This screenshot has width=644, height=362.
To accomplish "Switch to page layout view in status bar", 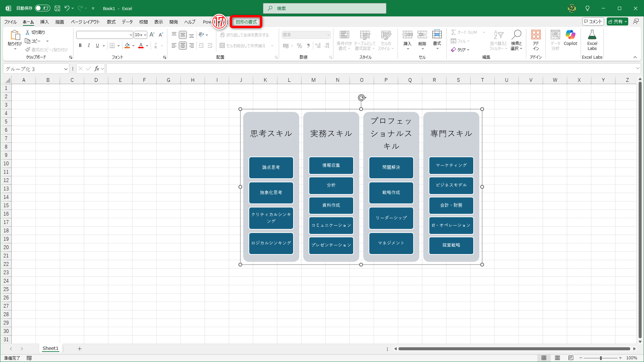I will (x=557, y=358).
